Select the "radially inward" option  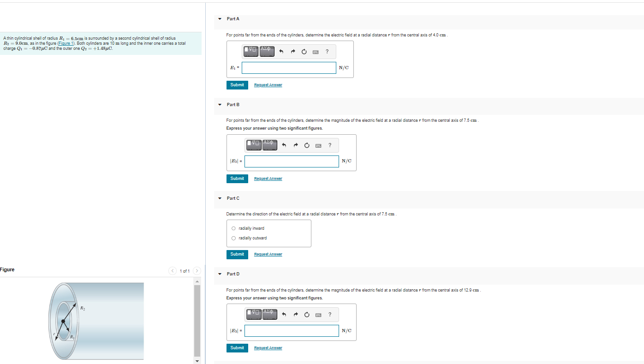coord(233,228)
